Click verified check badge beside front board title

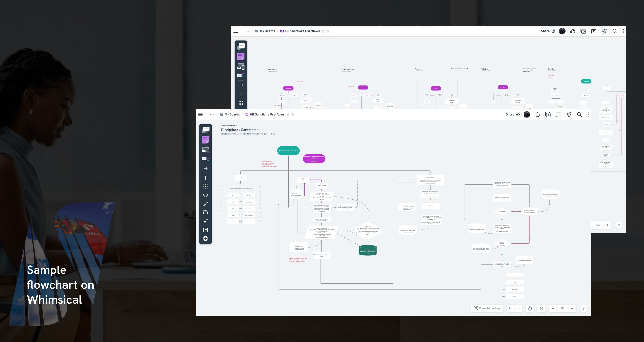click(x=292, y=114)
